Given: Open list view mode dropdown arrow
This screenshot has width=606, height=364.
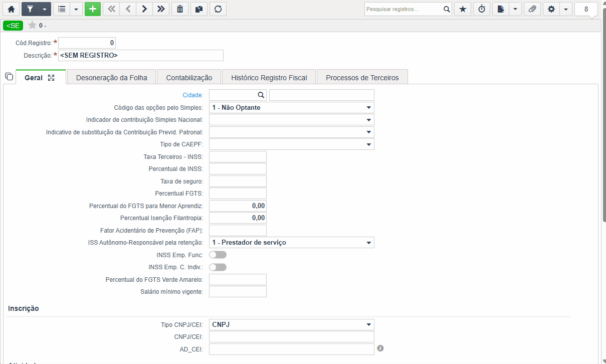Looking at the screenshot, I should [x=76, y=9].
